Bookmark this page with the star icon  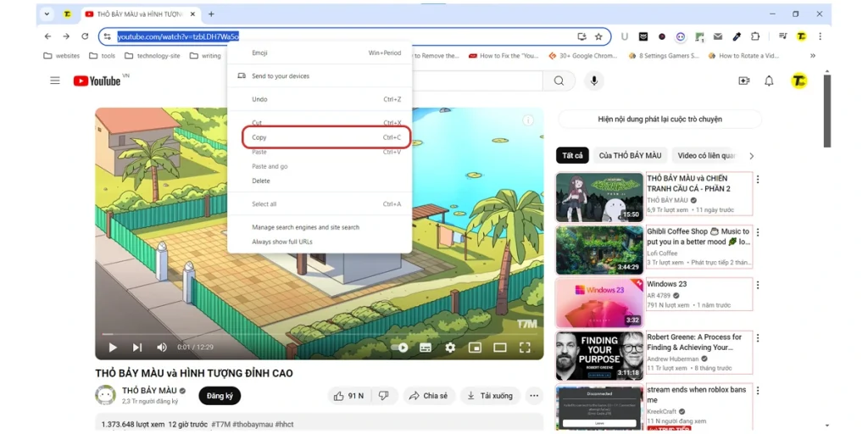pyautogui.click(x=598, y=36)
